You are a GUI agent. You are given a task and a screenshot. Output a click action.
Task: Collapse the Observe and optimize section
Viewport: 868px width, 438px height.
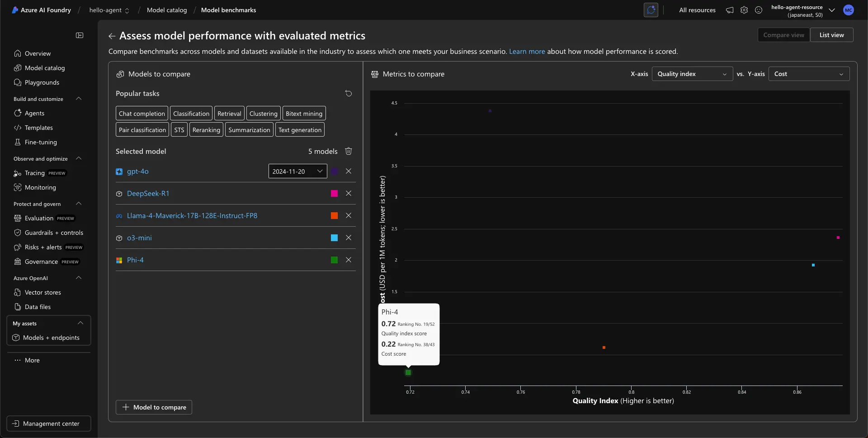[x=79, y=158]
